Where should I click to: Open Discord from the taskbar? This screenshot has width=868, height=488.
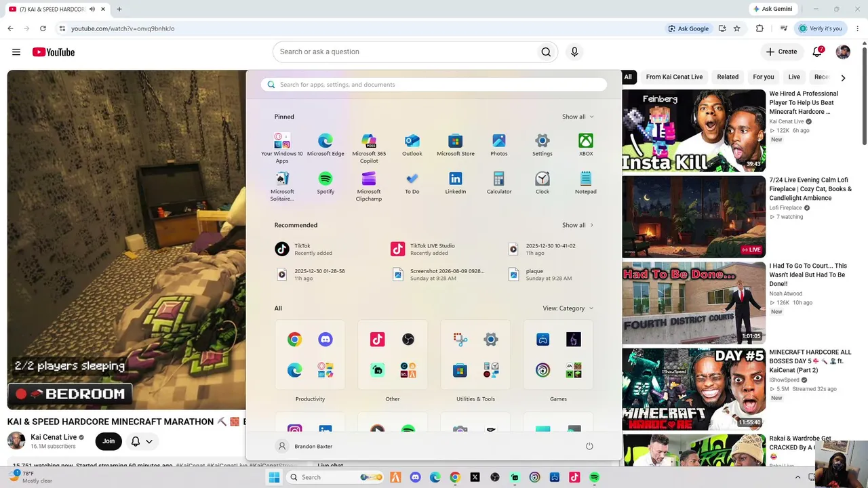click(416, 477)
